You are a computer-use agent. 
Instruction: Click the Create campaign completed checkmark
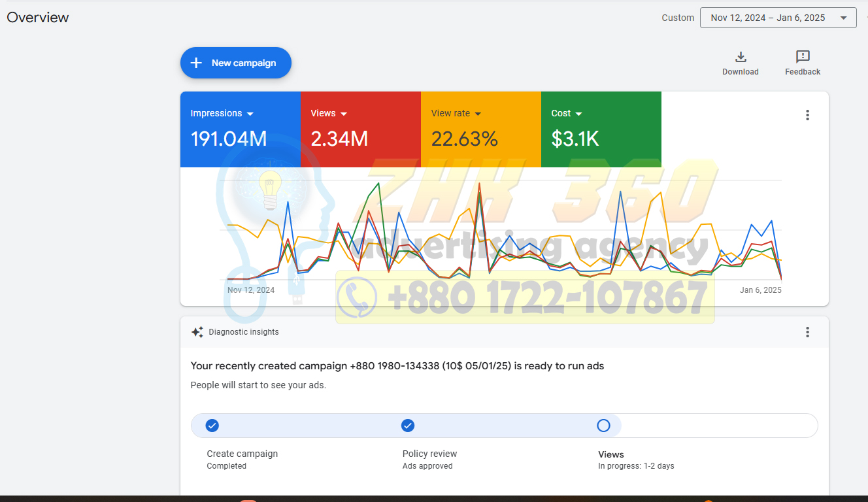click(x=212, y=426)
